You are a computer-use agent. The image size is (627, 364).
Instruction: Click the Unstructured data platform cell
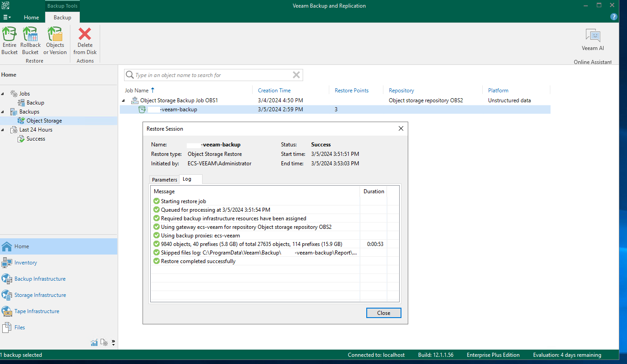509,100
